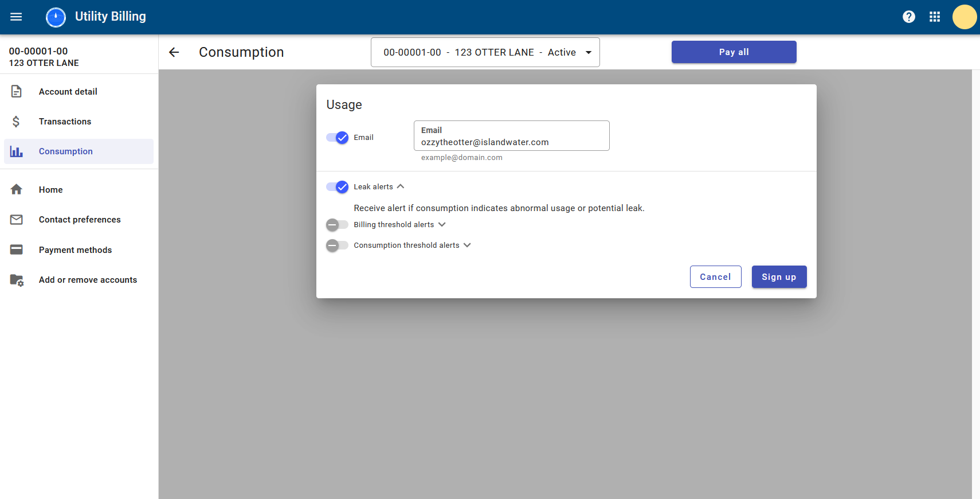Image resolution: width=980 pixels, height=499 pixels.
Task: Expand the Consumption threshold alerts chevron
Action: coord(467,245)
